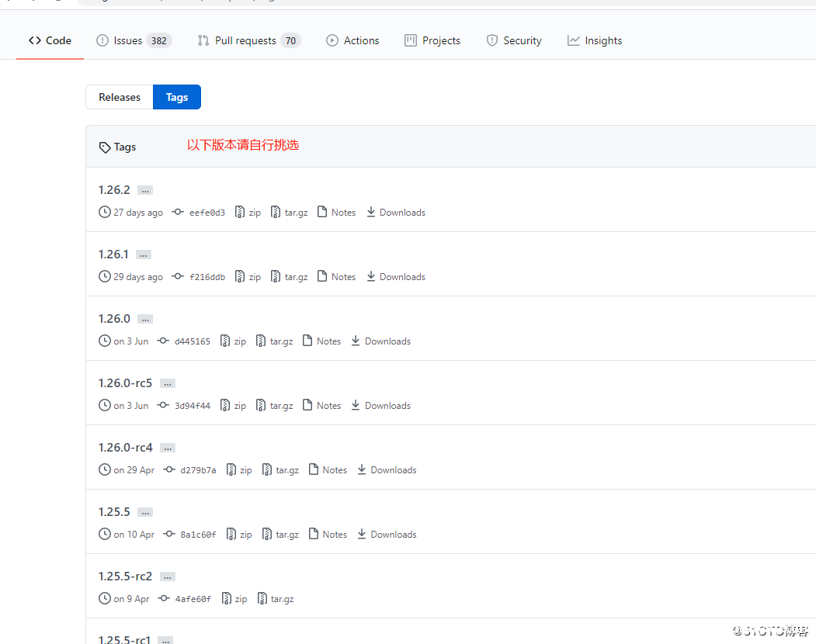The width and height of the screenshot is (816, 644).
Task: Click the version title 1.26.2
Action: click(x=114, y=189)
